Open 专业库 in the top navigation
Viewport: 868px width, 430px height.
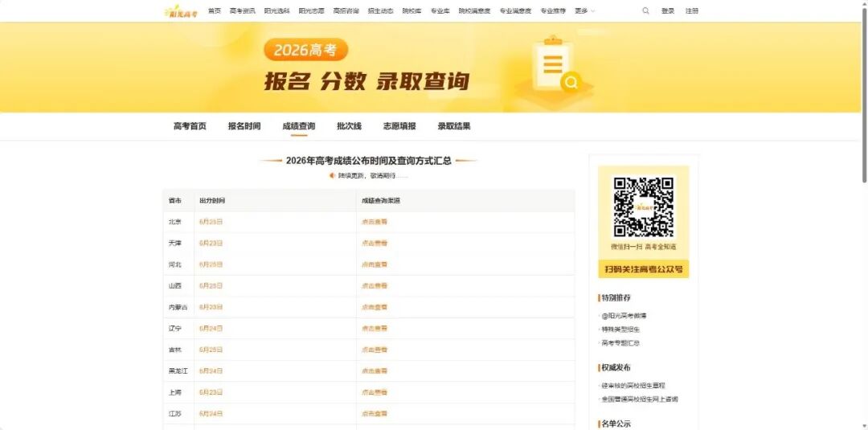pos(440,10)
